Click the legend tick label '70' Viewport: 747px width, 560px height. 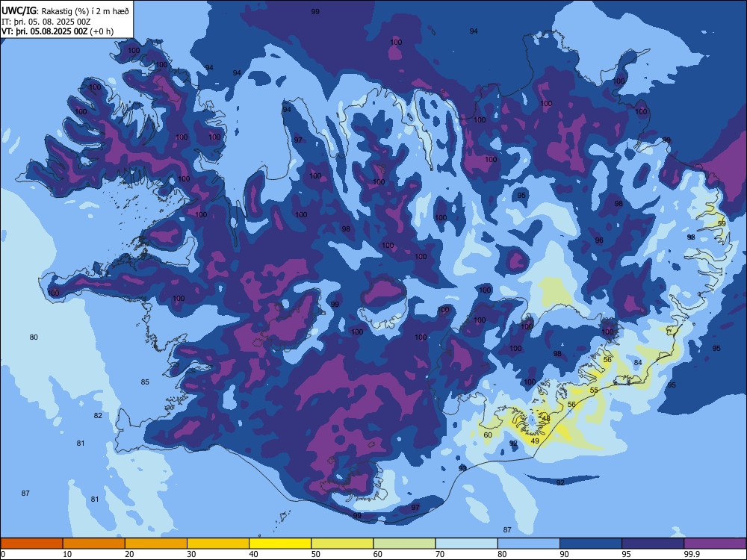click(x=440, y=554)
